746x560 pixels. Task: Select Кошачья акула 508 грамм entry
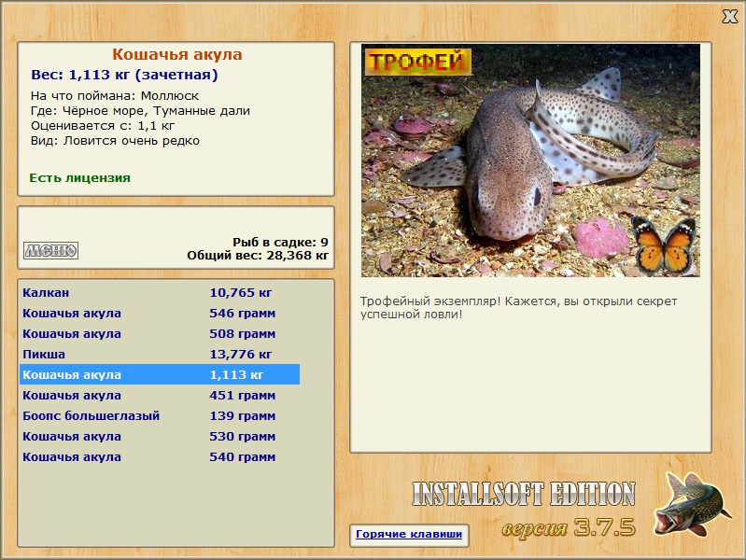(160, 333)
